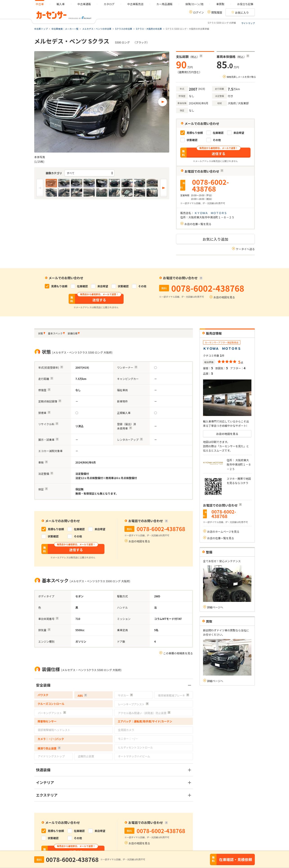This screenshot has width=289, height=868.
Task: Click help icon next to 排気量
Action: 49,629
